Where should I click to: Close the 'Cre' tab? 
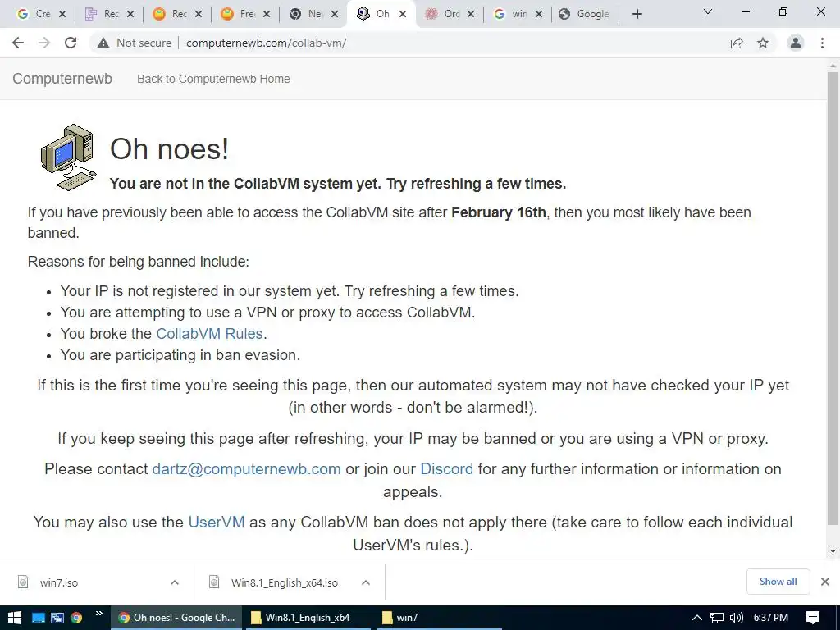coord(62,15)
